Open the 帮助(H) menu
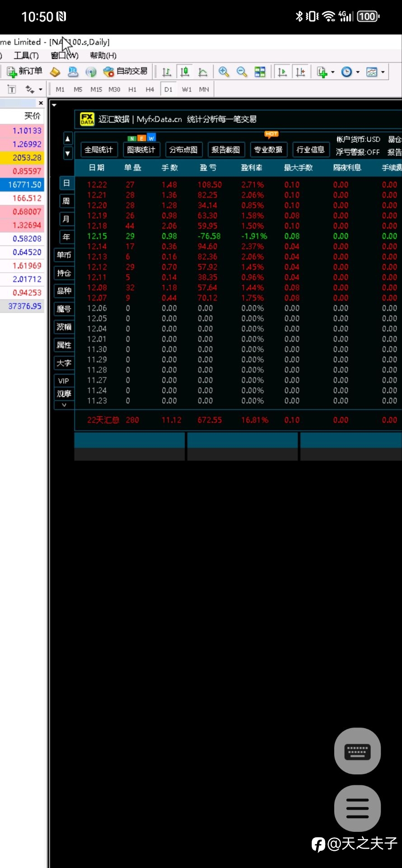The width and height of the screenshot is (402, 868). tap(103, 55)
